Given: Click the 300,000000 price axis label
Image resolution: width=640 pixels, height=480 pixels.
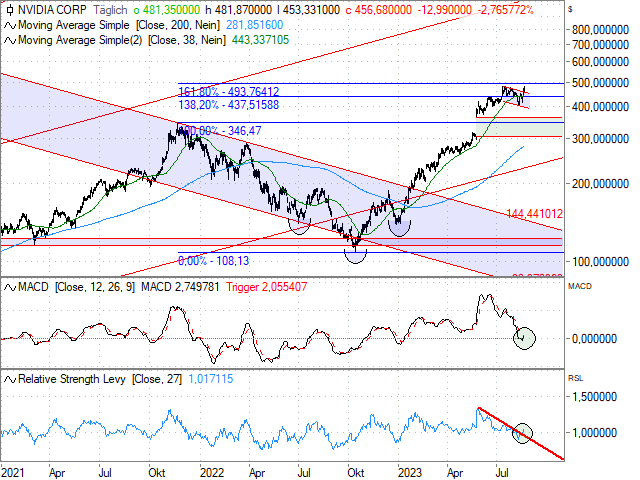Looking at the screenshot, I should click(600, 139).
